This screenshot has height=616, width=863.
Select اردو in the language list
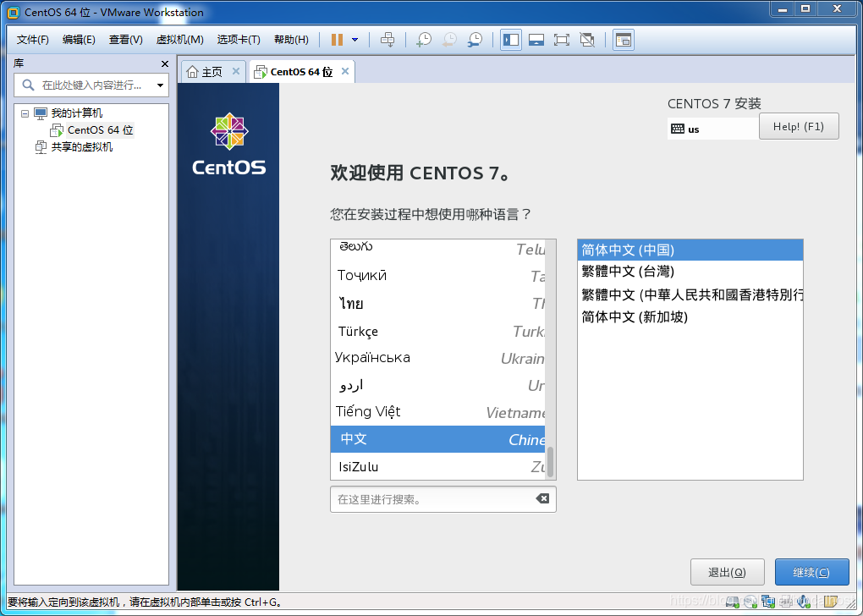click(438, 385)
